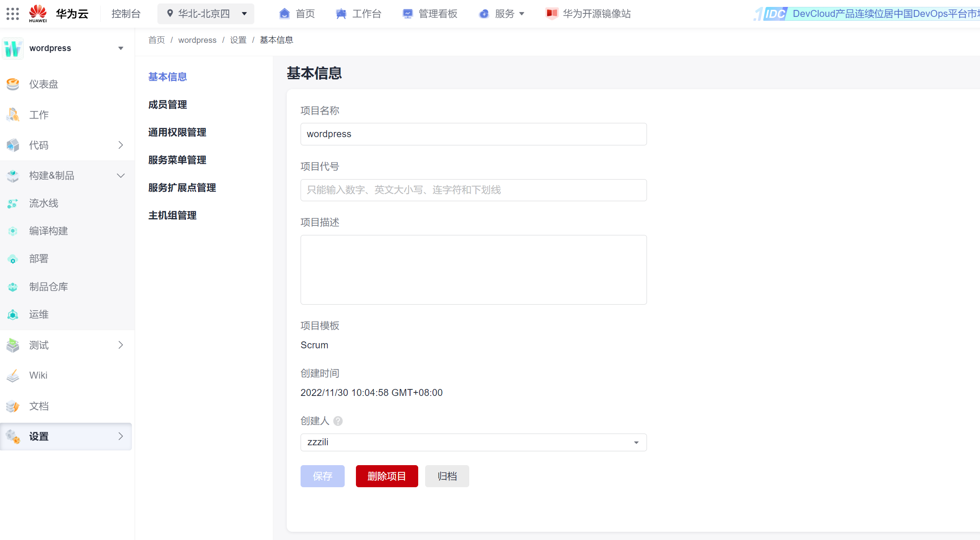Click the 归档 archive button

pyautogui.click(x=447, y=476)
